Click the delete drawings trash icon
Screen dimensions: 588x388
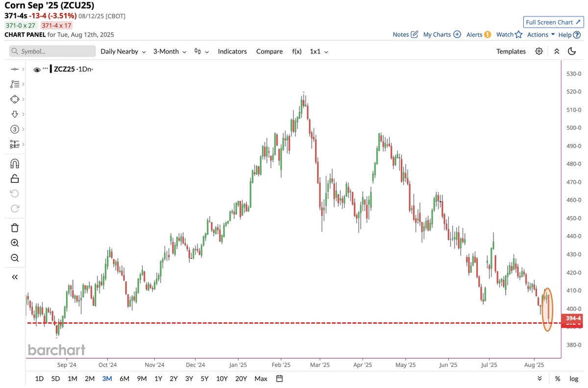coord(15,227)
